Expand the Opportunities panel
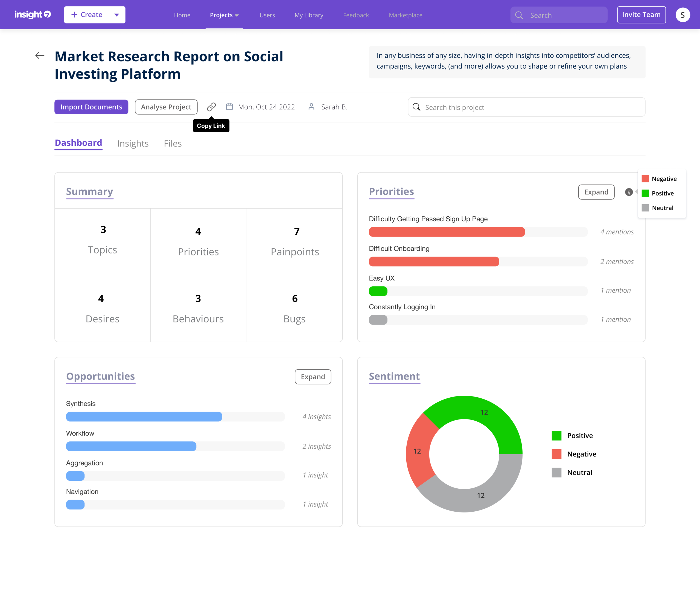 313,377
